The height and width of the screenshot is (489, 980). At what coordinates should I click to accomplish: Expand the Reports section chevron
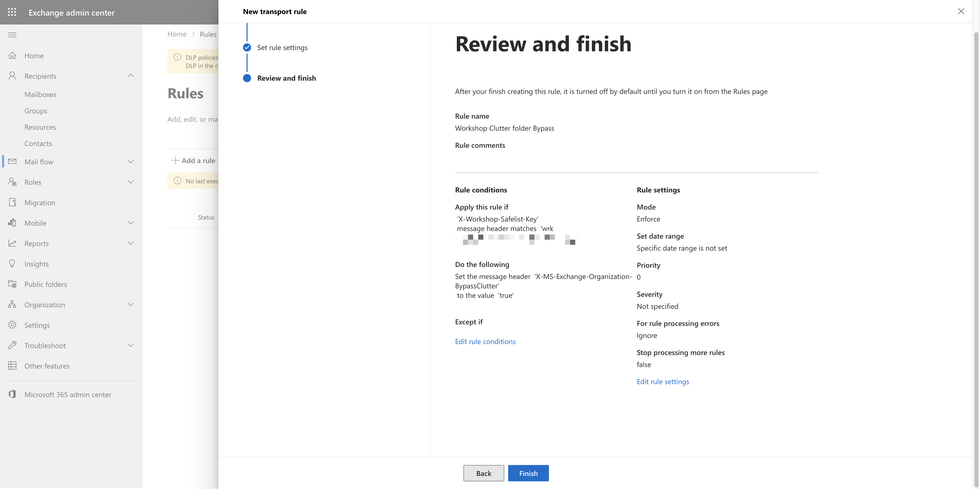click(x=130, y=243)
